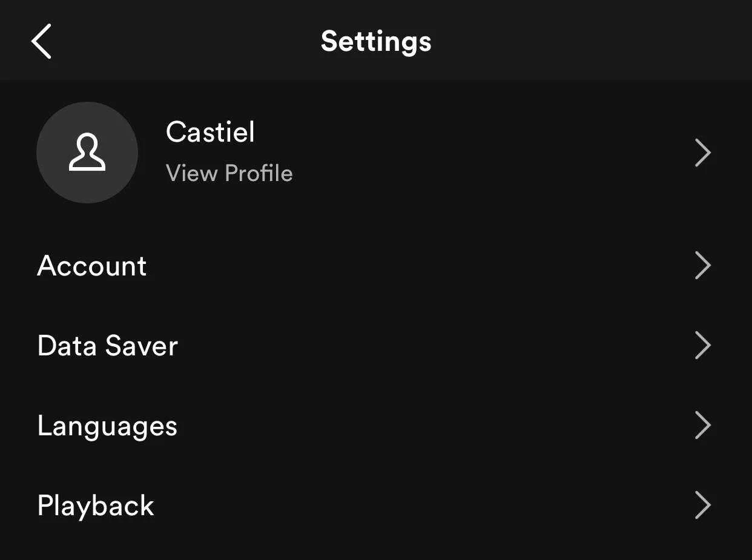752x560 pixels.
Task: Click the View Profile link
Action: 229,173
